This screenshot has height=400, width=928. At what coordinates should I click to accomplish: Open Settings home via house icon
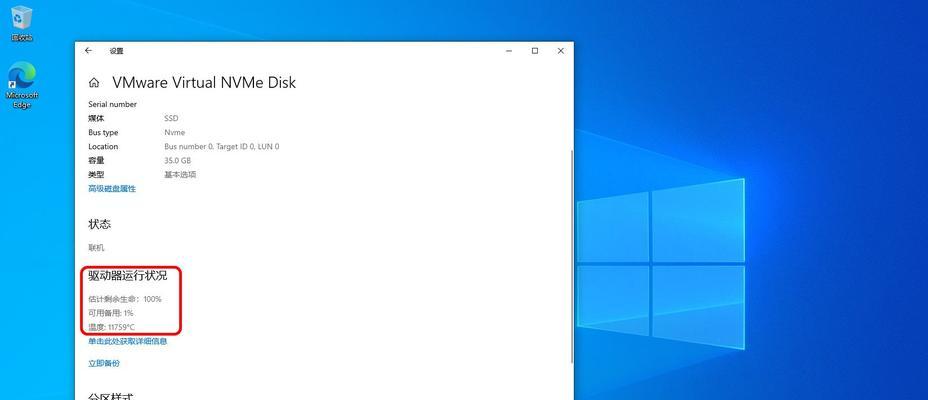click(x=94, y=82)
